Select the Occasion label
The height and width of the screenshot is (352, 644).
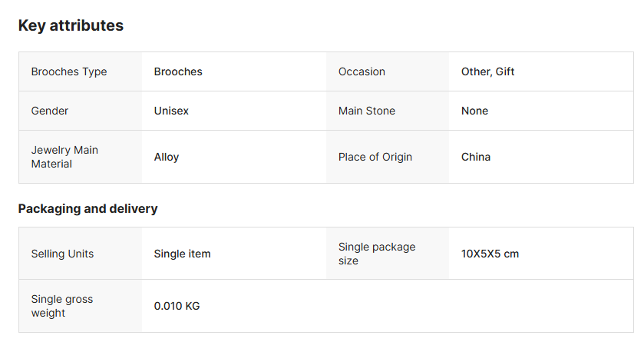coord(362,71)
